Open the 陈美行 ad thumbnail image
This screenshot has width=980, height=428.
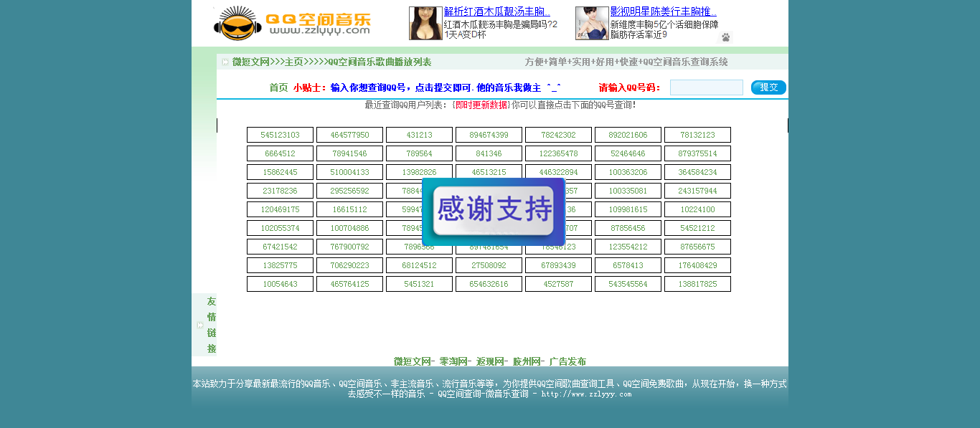point(592,24)
